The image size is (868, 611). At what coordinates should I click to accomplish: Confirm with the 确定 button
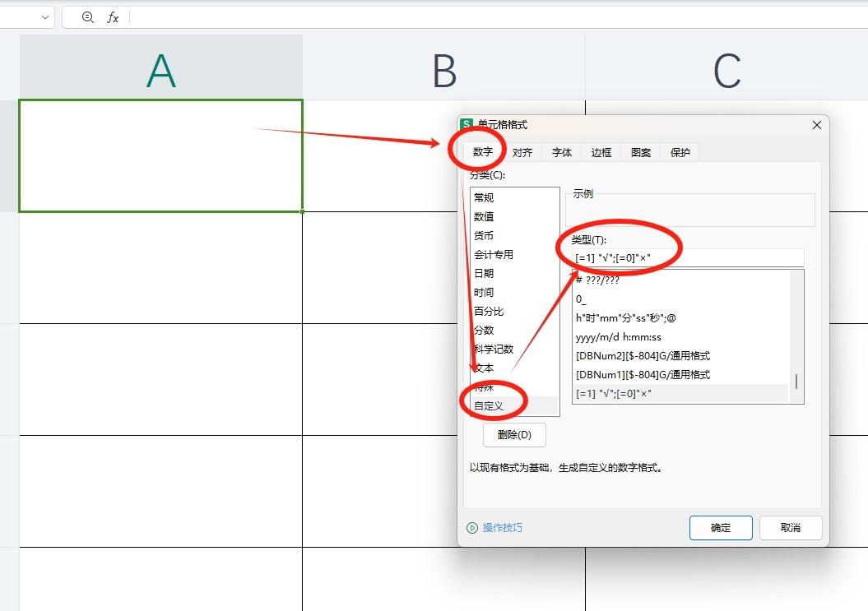[721, 528]
